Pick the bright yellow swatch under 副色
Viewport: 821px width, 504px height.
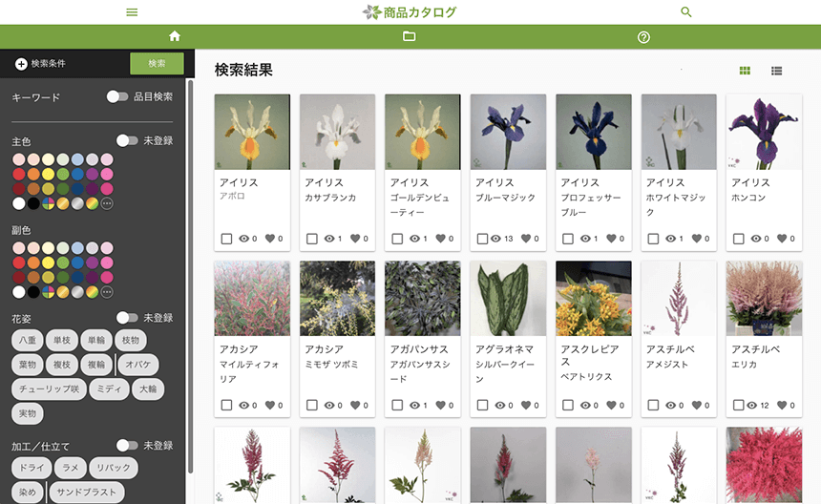pos(48,262)
